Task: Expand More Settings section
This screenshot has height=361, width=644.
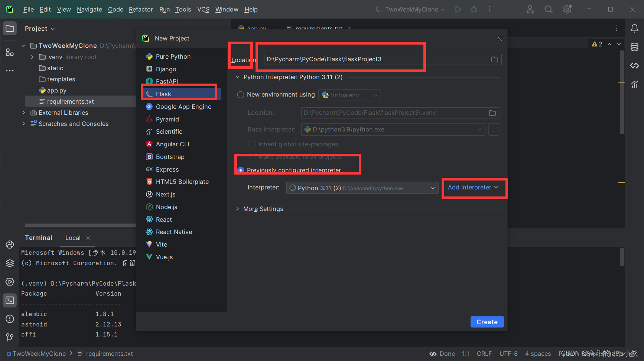Action: pyautogui.click(x=238, y=209)
